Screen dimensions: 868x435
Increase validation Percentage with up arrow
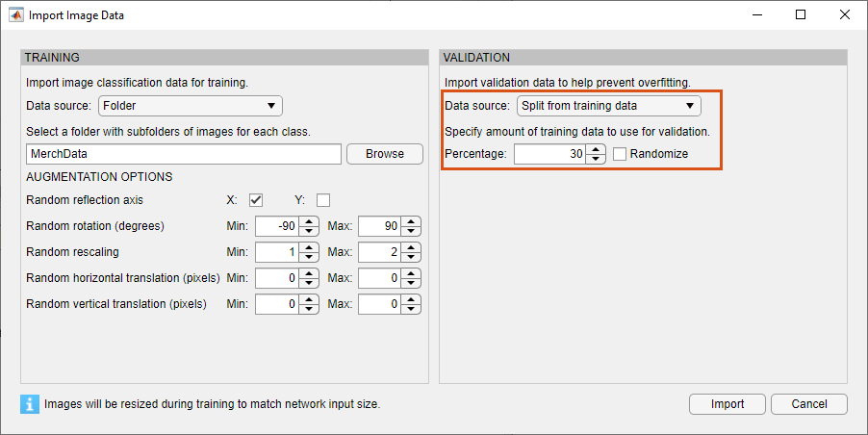pos(597,148)
